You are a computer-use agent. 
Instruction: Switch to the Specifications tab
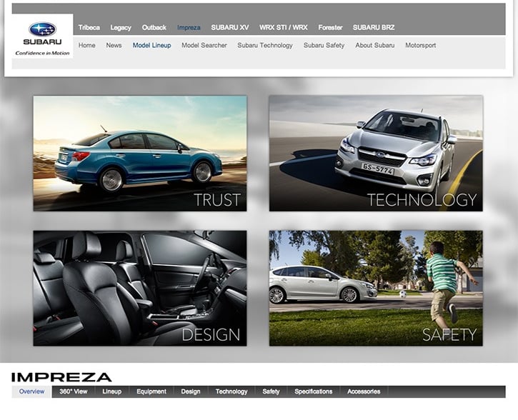point(314,391)
